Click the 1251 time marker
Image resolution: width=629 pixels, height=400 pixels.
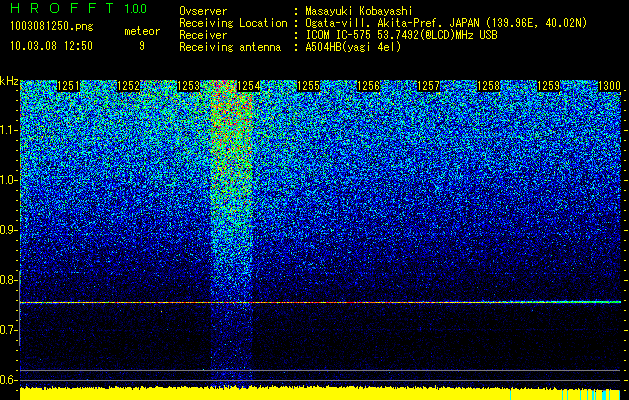click(x=69, y=86)
